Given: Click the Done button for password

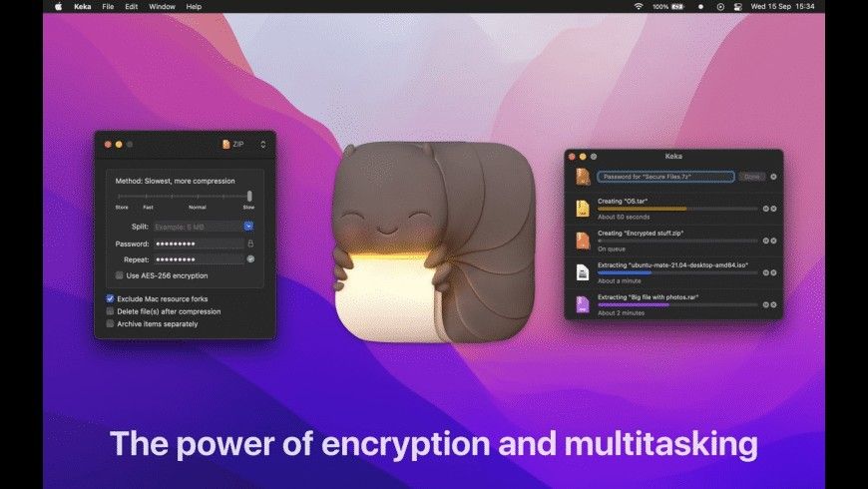Looking at the screenshot, I should 751,177.
